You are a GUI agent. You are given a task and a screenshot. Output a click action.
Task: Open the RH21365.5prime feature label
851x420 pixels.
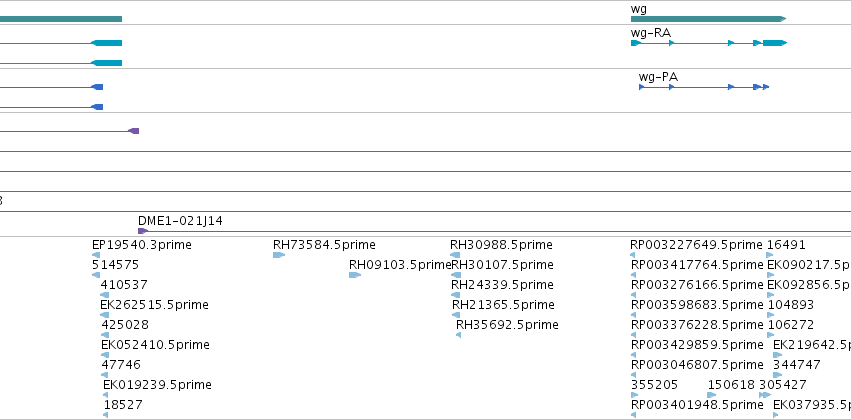504,305
